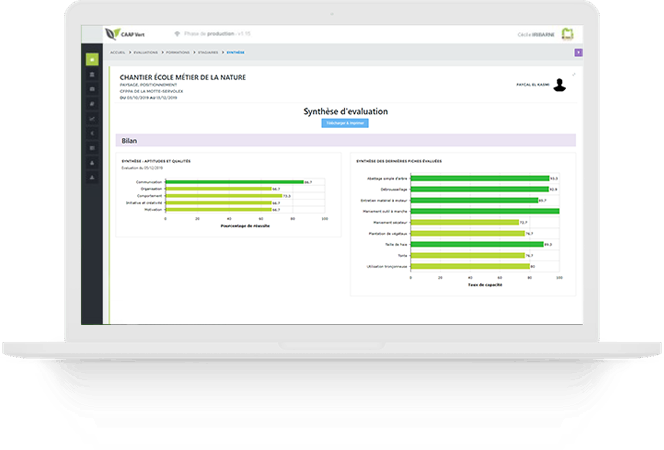Click the Organisation bar in aptitudes chart
This screenshot has width=664, height=450.
(219, 189)
